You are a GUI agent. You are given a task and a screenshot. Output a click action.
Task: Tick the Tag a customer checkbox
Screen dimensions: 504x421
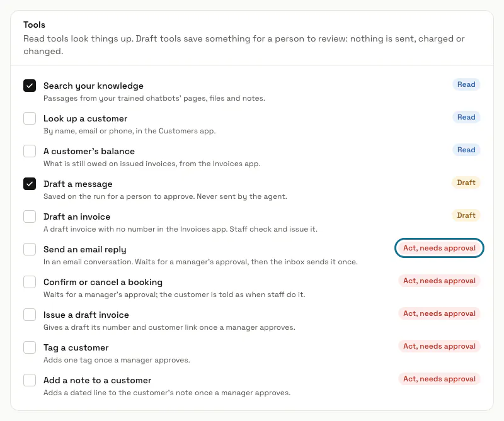(30, 348)
